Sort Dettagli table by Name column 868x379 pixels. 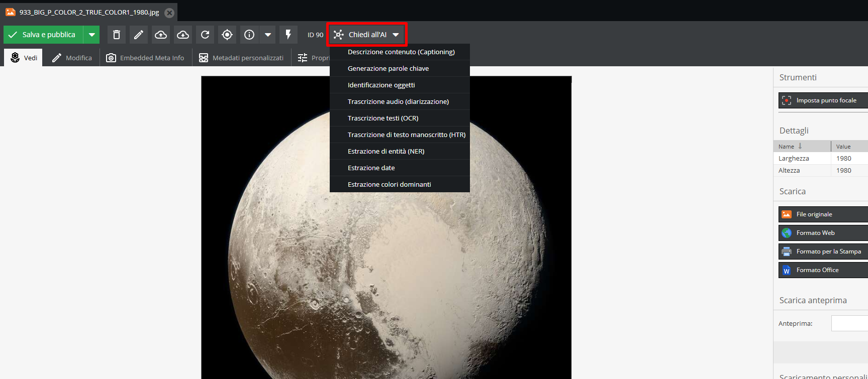802,146
